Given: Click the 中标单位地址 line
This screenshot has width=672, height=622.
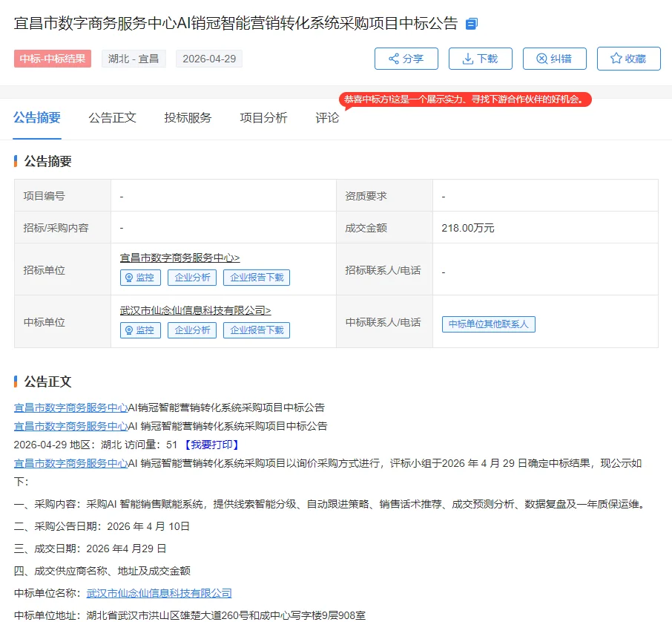Looking at the screenshot, I should click(190, 615).
